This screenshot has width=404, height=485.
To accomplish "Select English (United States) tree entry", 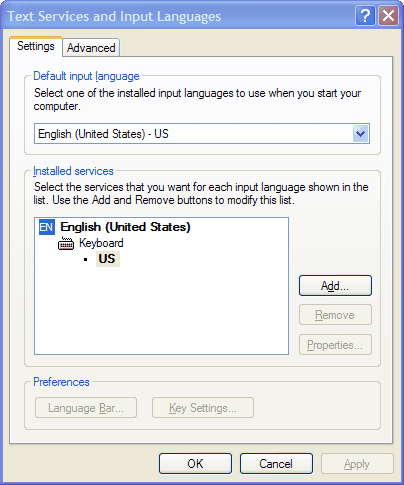I will click(x=125, y=227).
